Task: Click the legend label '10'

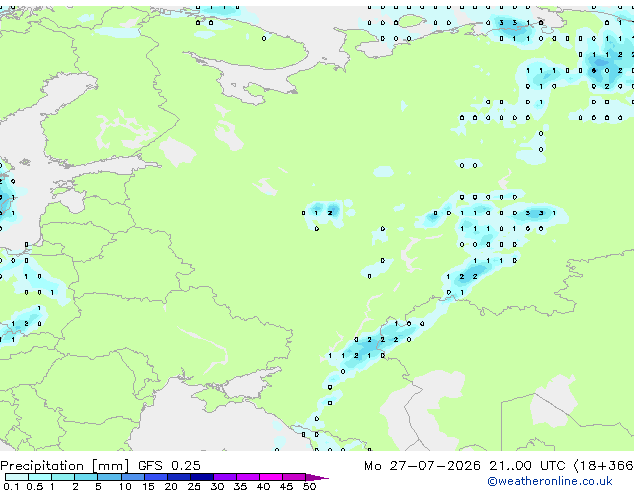Action: pyautogui.click(x=125, y=486)
